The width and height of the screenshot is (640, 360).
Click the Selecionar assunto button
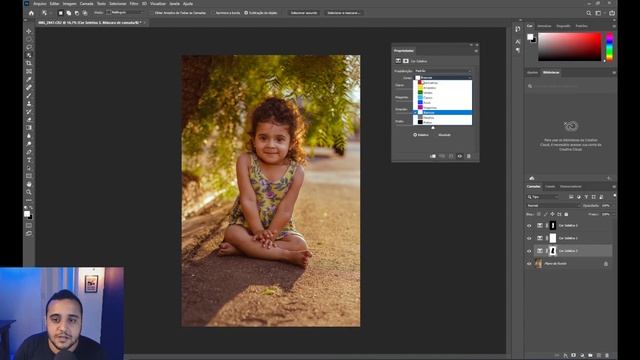[x=304, y=13]
